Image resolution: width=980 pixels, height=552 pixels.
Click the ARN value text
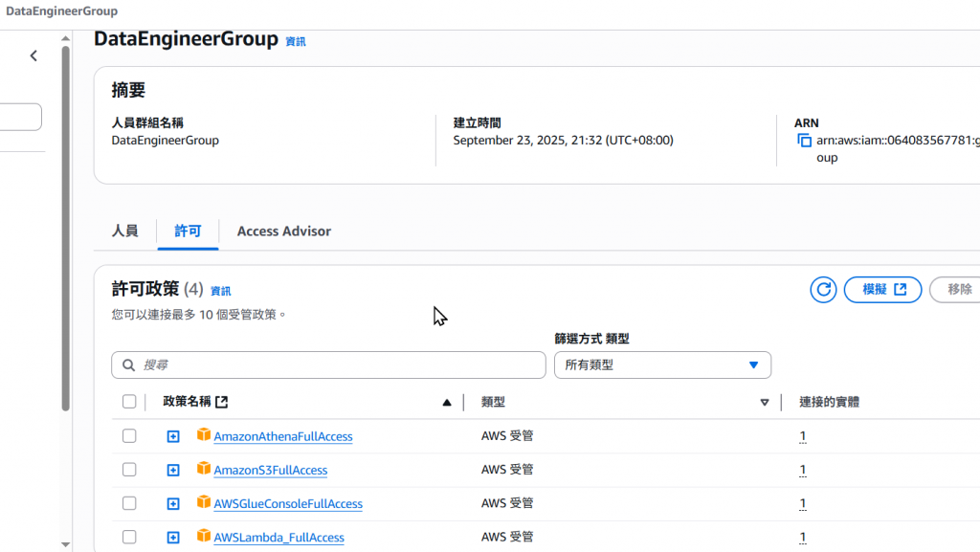click(898, 148)
